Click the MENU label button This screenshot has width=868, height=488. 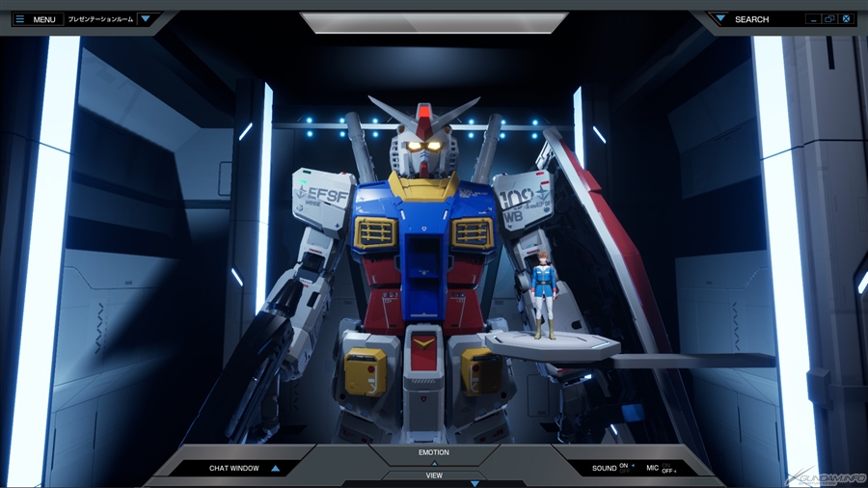(44, 19)
